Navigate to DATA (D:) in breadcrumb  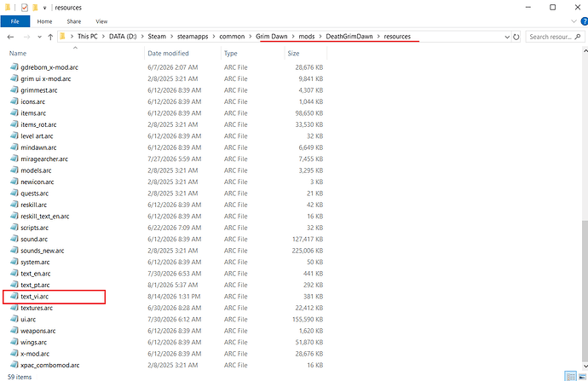123,37
